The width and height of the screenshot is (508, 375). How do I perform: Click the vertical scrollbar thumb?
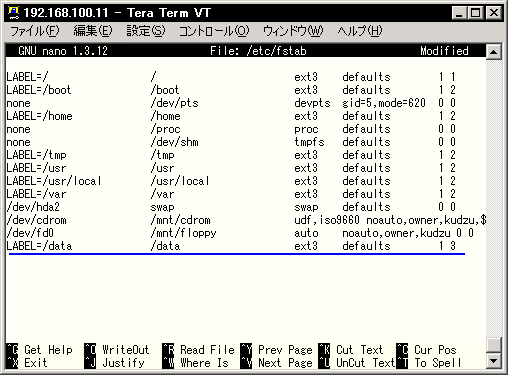click(493, 345)
